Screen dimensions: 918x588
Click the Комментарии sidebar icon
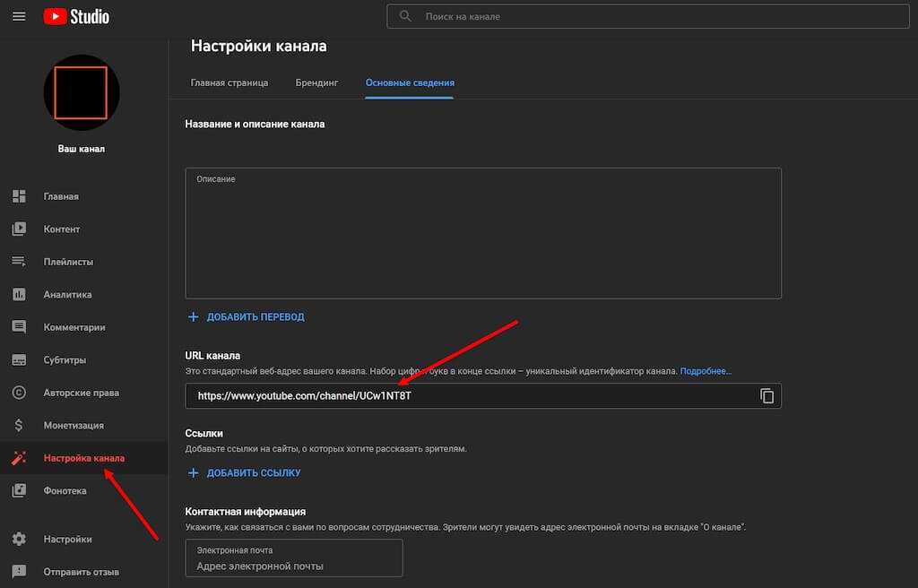pos(19,327)
